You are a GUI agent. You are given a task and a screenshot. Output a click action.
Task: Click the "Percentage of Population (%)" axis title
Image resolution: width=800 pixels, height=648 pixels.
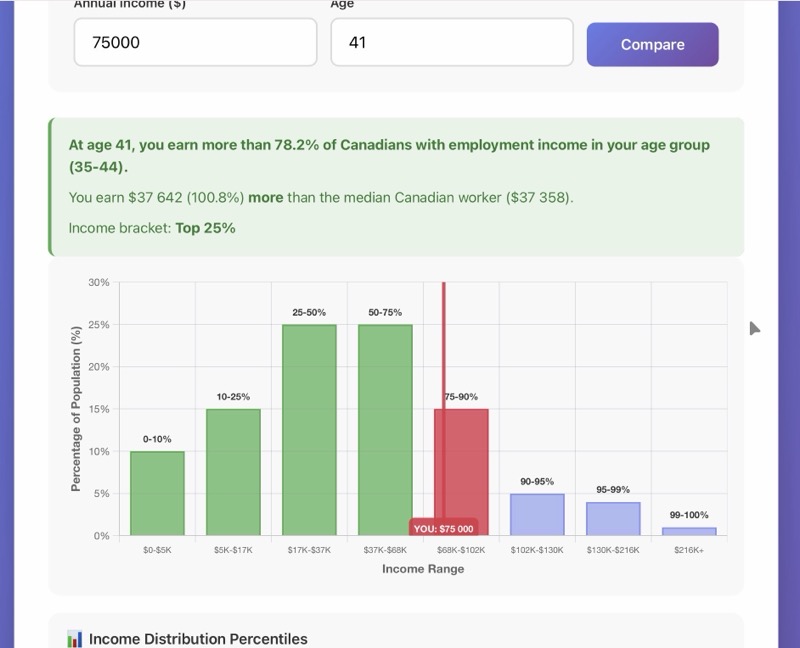tap(76, 408)
